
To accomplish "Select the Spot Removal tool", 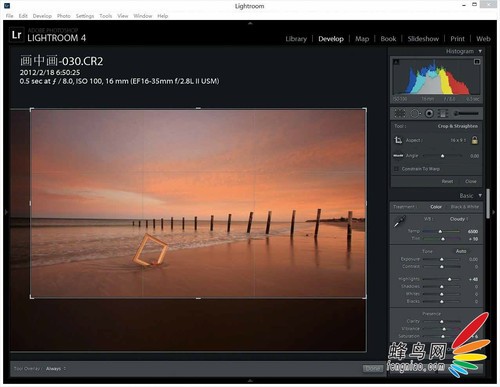I will point(414,114).
